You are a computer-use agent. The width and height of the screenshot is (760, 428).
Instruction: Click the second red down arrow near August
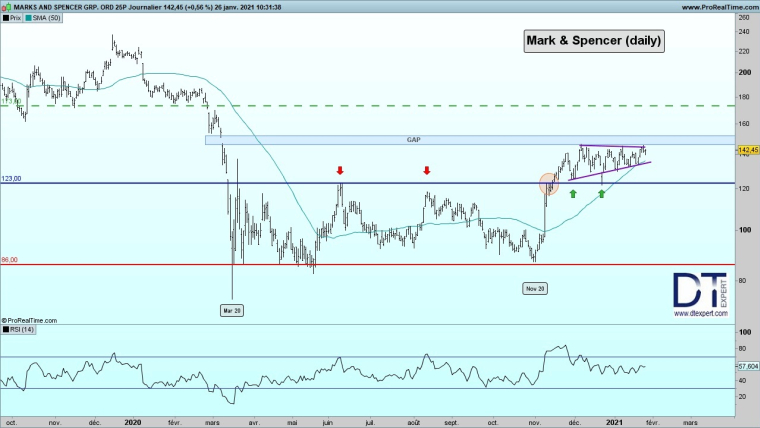coord(427,171)
